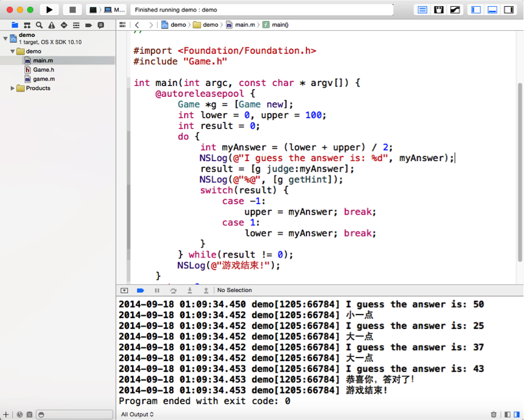Step into in debugger
Viewport: 524px width, 420px height.
coord(190,290)
